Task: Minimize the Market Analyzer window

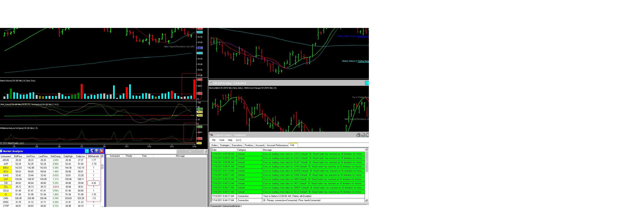Action: [93, 151]
